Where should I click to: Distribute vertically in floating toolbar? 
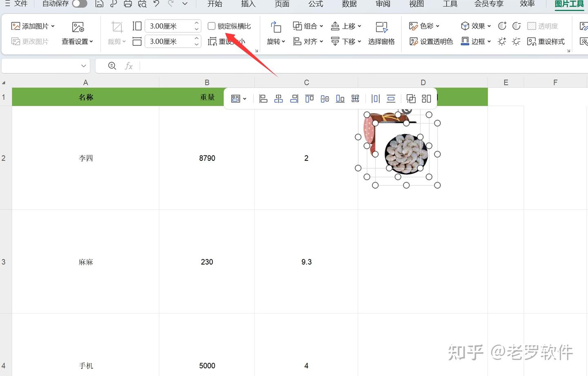[x=391, y=98]
